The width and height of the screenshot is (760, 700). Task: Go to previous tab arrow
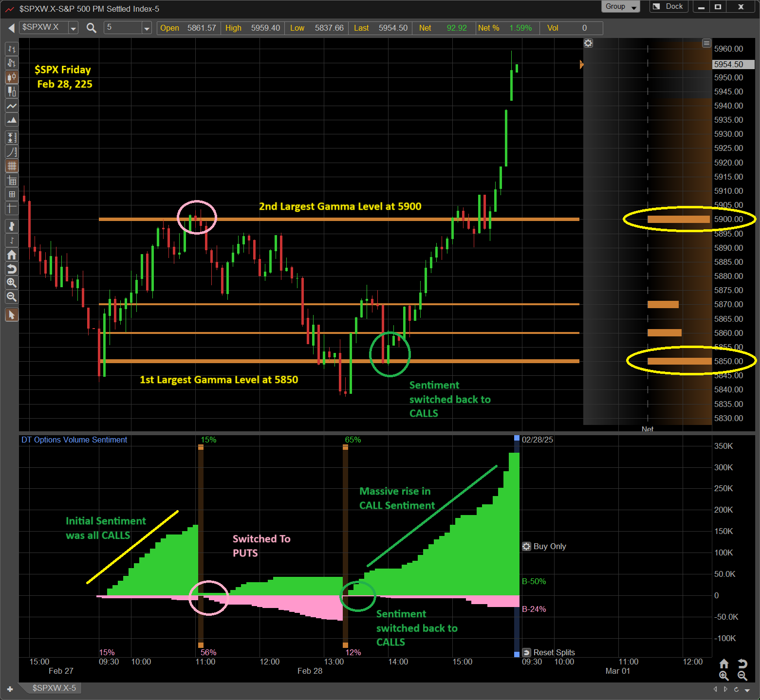click(715, 689)
